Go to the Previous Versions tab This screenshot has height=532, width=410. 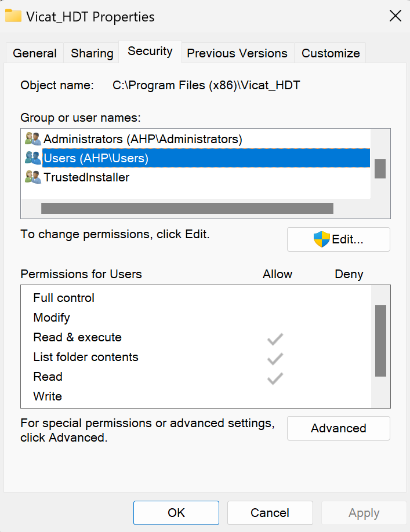tap(237, 53)
